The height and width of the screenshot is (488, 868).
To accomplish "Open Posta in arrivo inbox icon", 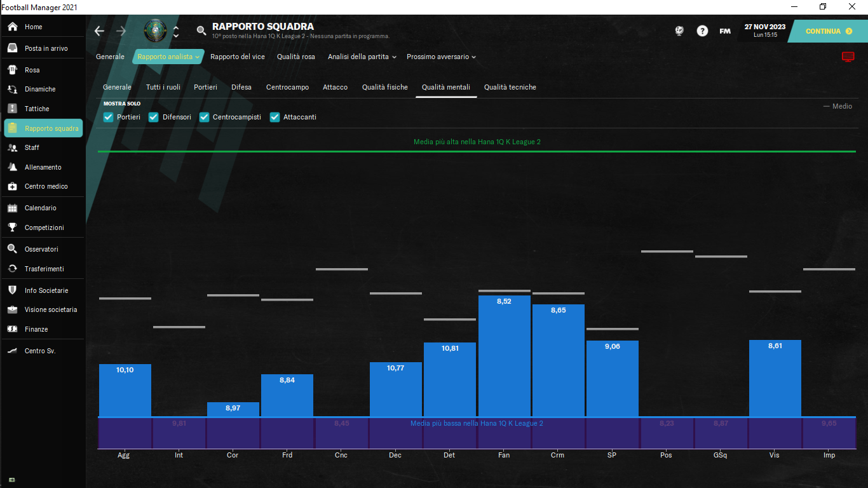I will [x=12, y=48].
